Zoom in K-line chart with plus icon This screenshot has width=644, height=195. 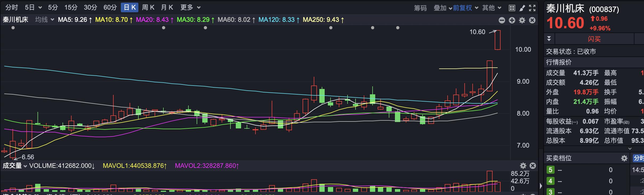click(512, 20)
